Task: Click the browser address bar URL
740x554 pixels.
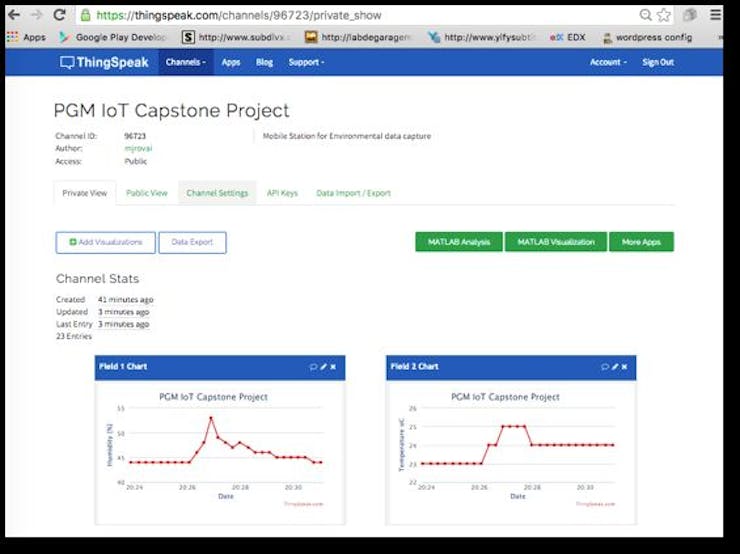Action: [239, 16]
